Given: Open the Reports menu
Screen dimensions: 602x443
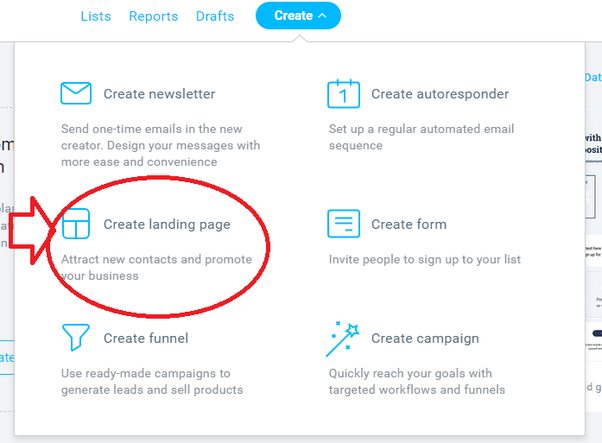Looking at the screenshot, I should click(153, 16).
